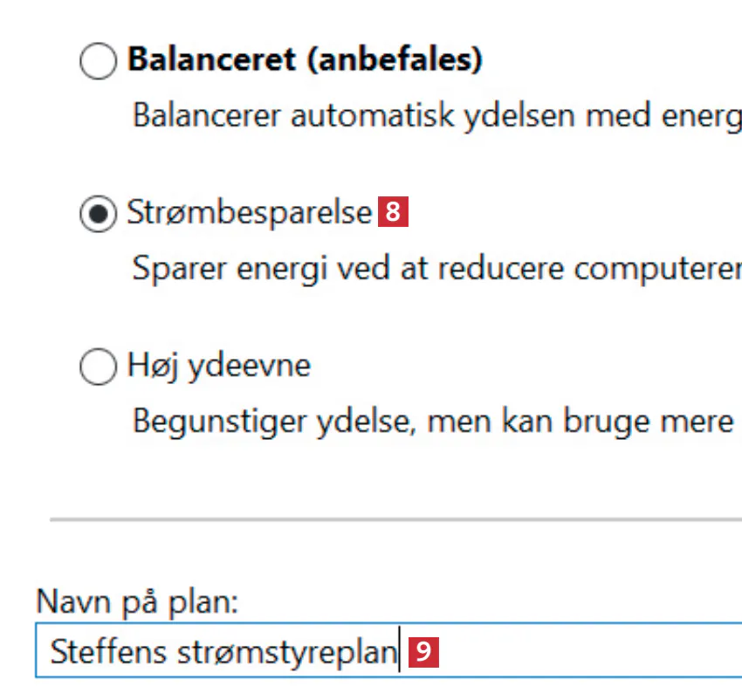Image resolution: width=742 pixels, height=700 pixels.
Task: Choose the Høj ydeevne radio button
Action: pyautogui.click(x=97, y=367)
